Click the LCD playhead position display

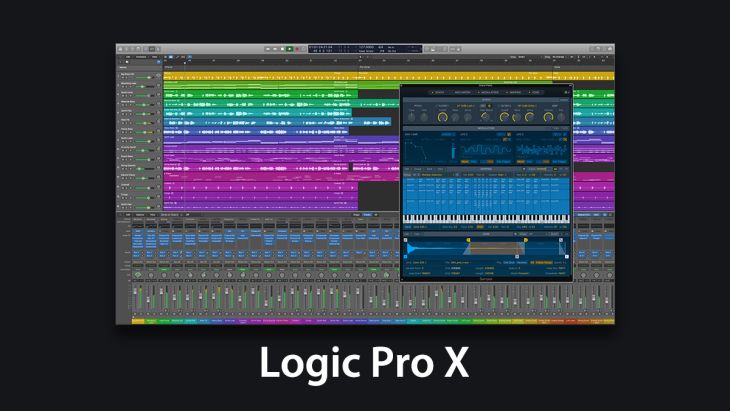[x=321, y=47]
